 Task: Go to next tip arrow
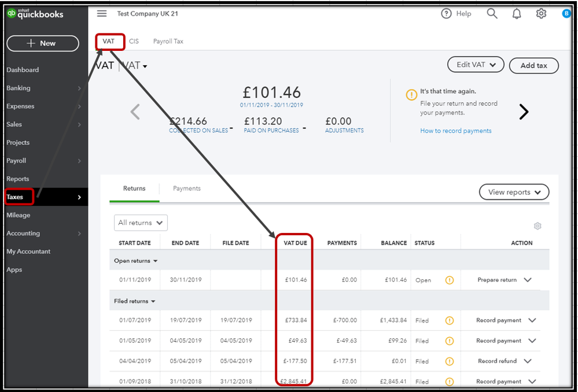524,112
